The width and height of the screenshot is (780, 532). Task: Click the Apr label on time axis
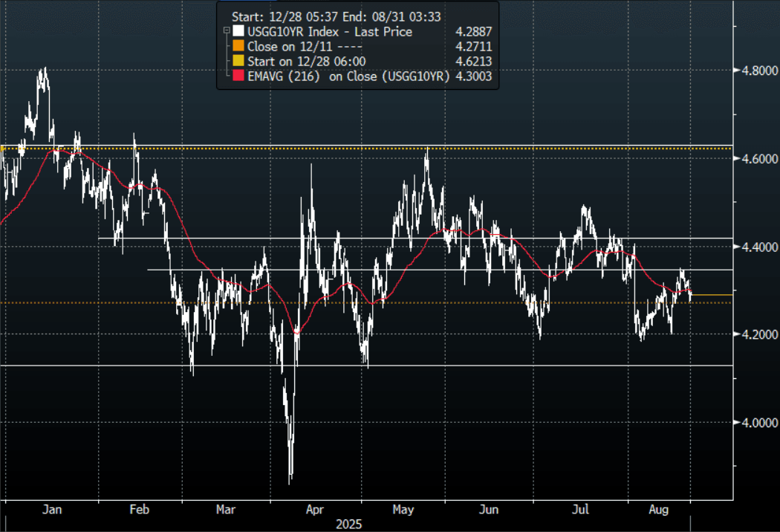(x=315, y=510)
